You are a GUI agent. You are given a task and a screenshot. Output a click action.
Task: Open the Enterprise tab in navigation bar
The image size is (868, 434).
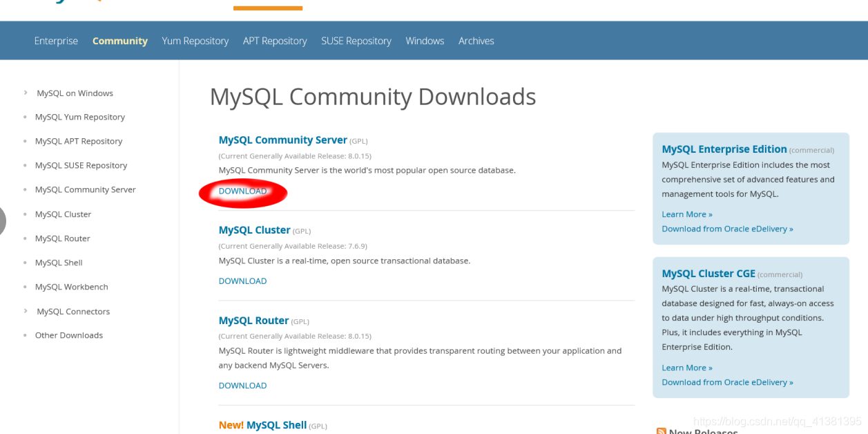click(56, 41)
